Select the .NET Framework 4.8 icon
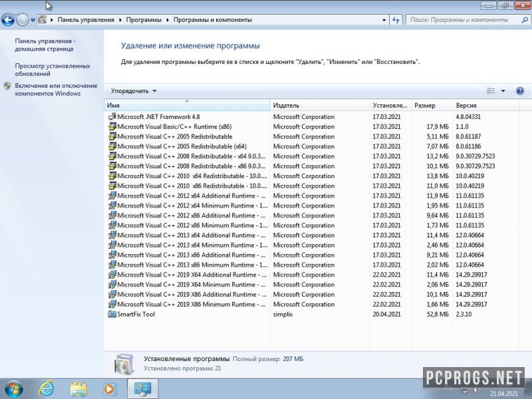 point(112,117)
